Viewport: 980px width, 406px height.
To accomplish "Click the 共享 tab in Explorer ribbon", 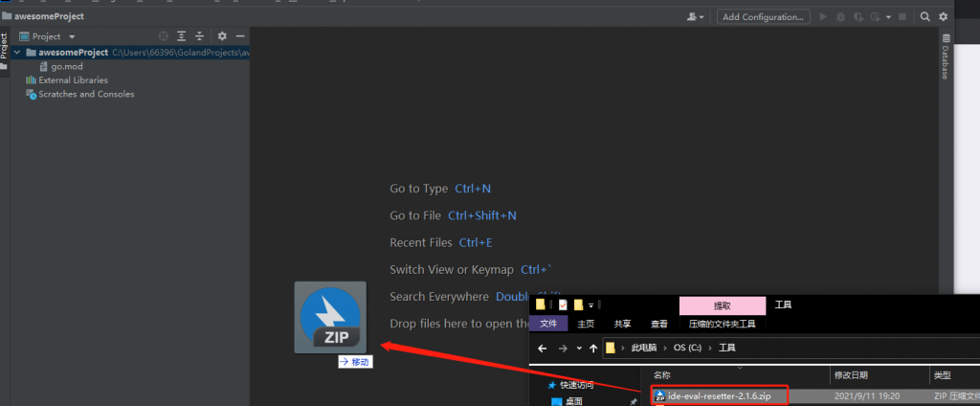I will [x=622, y=324].
